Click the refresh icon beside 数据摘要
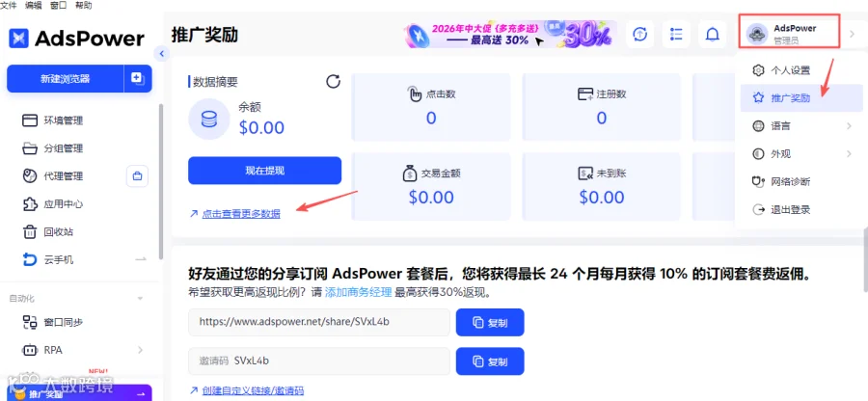 pyautogui.click(x=333, y=82)
